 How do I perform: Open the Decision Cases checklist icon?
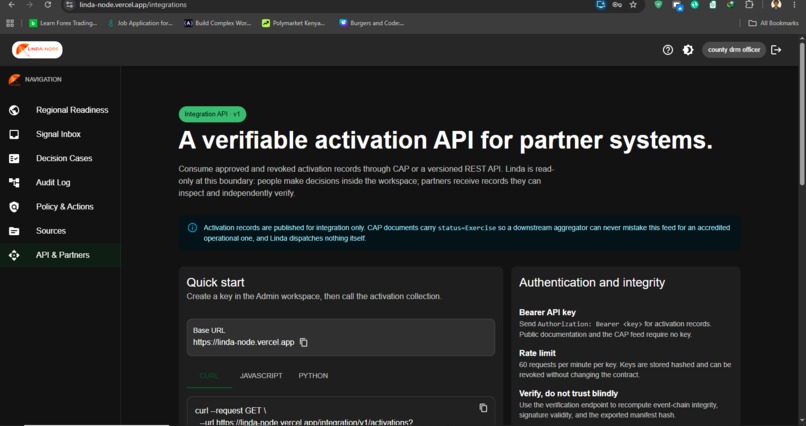click(14, 158)
